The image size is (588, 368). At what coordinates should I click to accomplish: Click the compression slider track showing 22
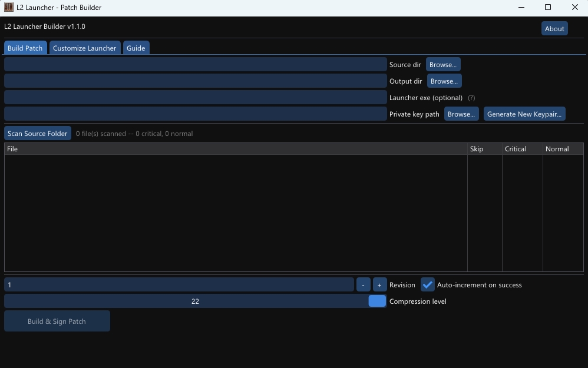pos(196,301)
